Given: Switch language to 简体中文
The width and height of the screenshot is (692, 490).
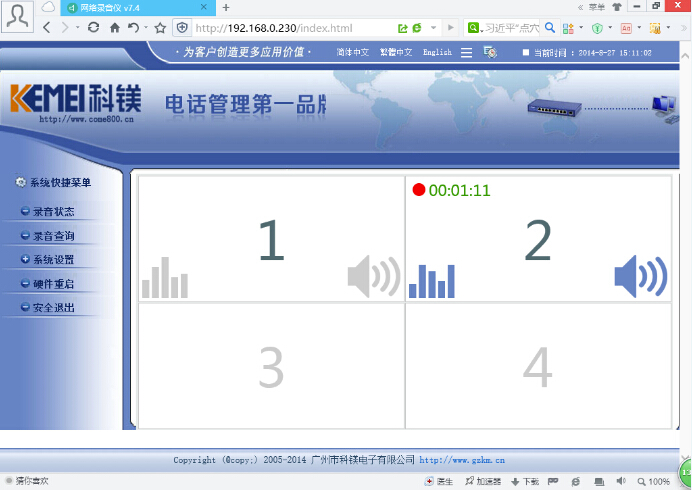Looking at the screenshot, I should pos(352,52).
